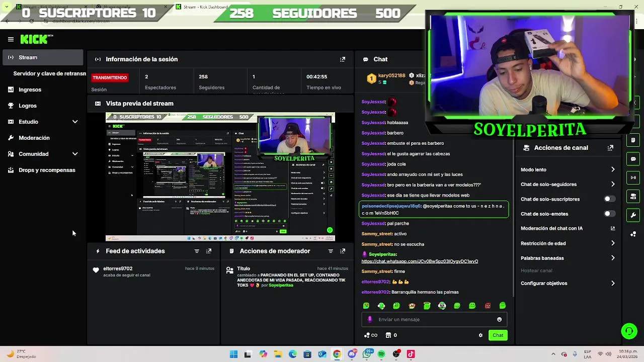Open the emoji picker in the message box

tap(499, 319)
